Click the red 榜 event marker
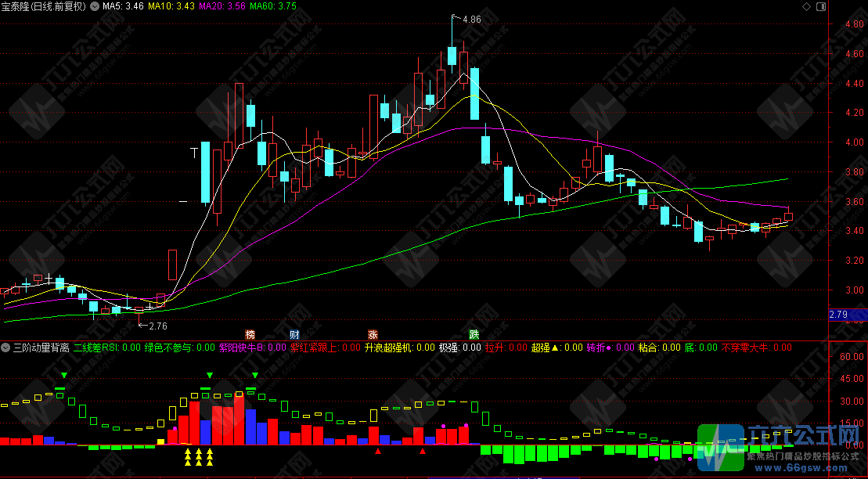This screenshot has height=479, width=868. pos(250,334)
